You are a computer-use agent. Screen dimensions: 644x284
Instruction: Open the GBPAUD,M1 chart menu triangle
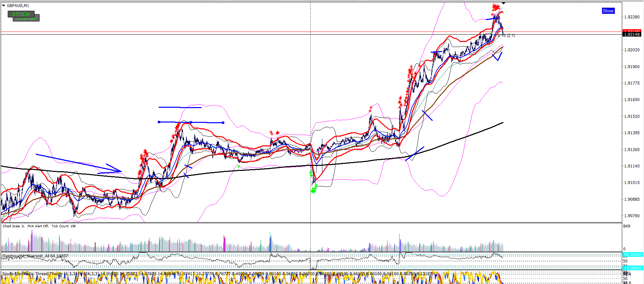[x=4, y=6]
